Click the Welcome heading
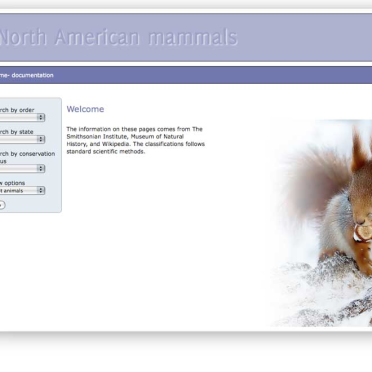This screenshot has height=372, width=372. point(85,109)
